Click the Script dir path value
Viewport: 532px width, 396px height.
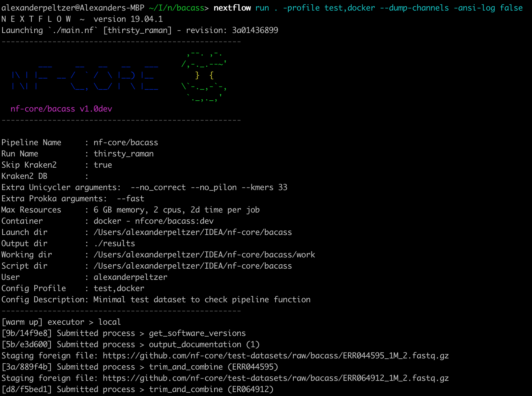(193, 266)
